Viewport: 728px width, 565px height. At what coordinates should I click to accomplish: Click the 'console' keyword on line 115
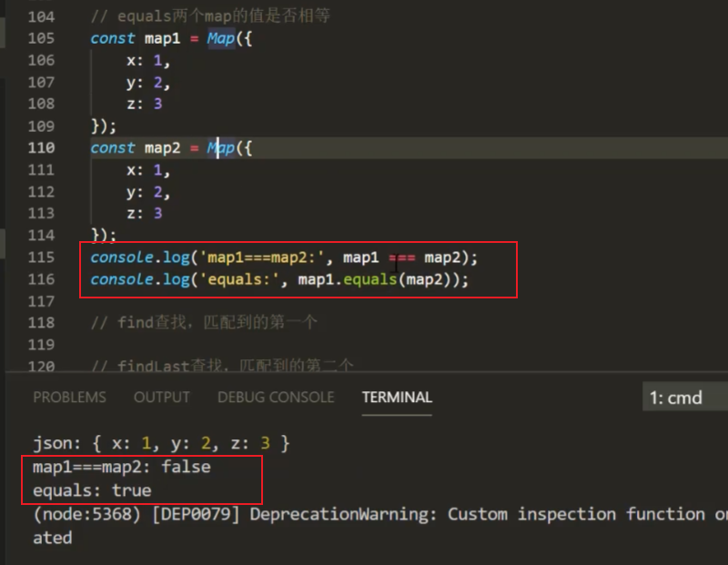click(122, 257)
